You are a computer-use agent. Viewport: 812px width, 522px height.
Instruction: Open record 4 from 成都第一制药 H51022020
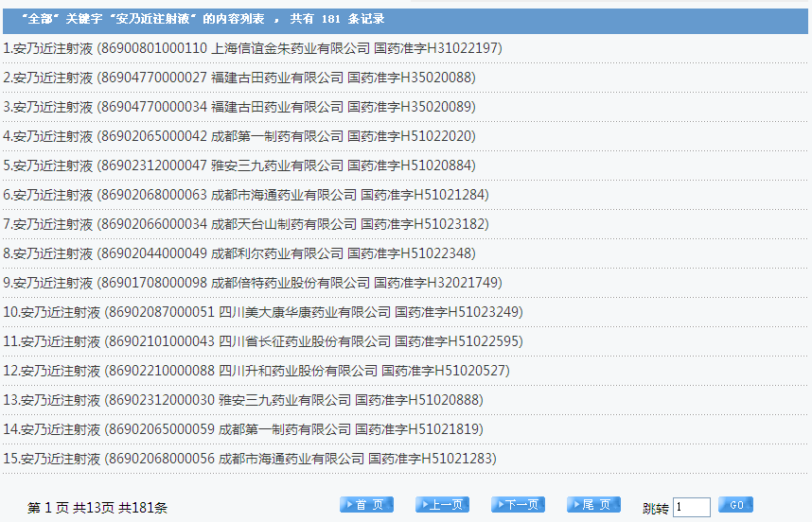[x=239, y=136]
